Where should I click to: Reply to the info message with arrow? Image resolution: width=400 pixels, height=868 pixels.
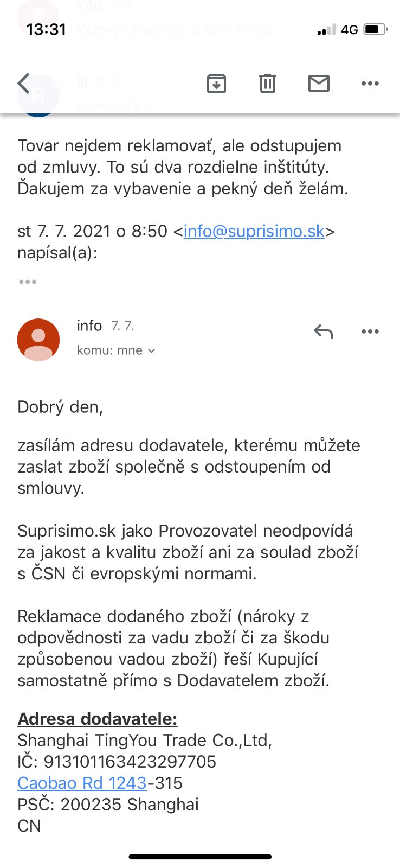tap(323, 331)
